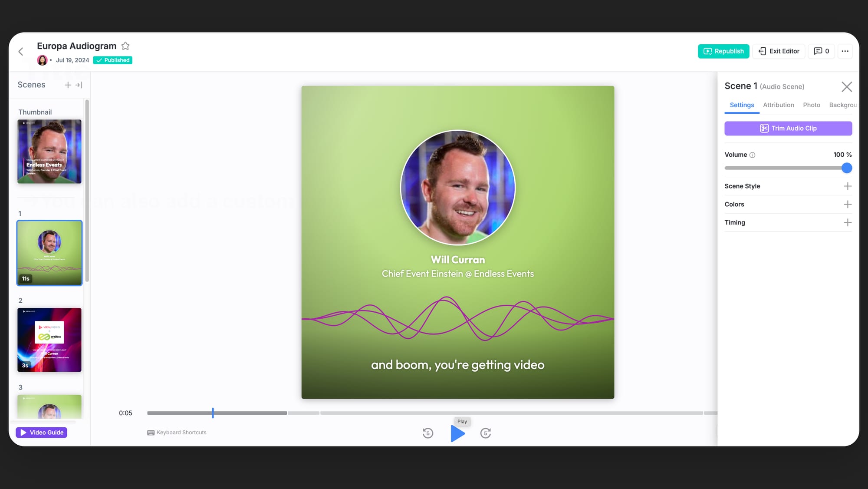This screenshot has width=868, height=489.
Task: Open the three-dot more options menu
Action: click(x=845, y=51)
